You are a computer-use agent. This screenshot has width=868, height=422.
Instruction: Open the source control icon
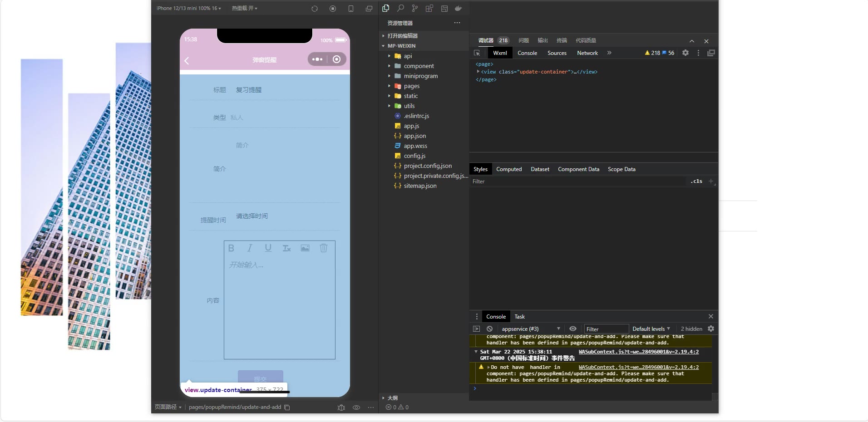coord(414,8)
